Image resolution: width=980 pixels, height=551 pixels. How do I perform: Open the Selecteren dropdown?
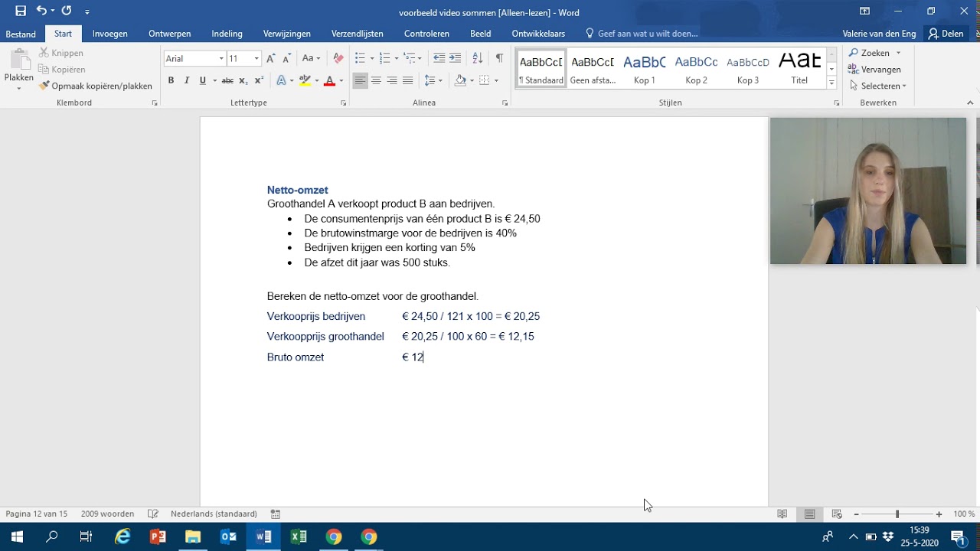tap(877, 86)
